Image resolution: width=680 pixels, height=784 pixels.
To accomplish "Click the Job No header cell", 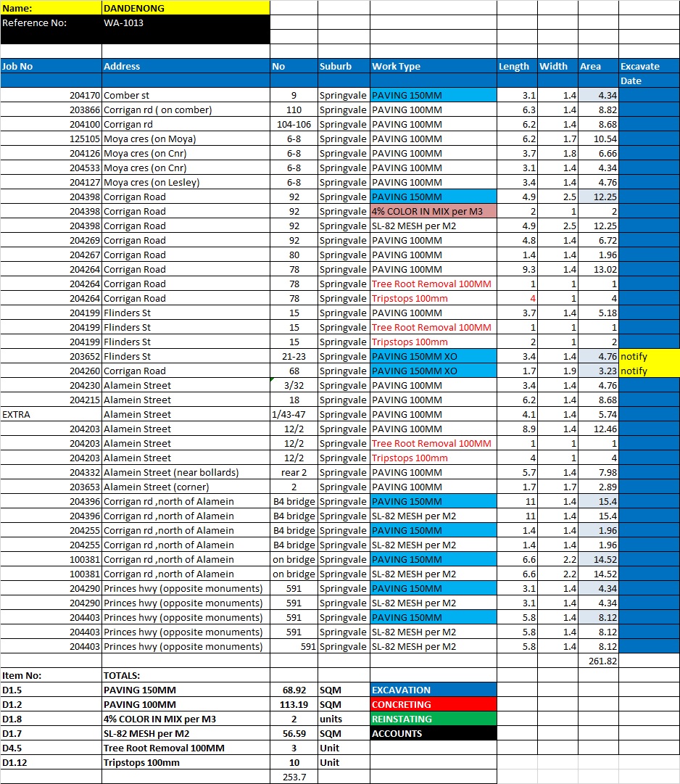I will 51,66.
